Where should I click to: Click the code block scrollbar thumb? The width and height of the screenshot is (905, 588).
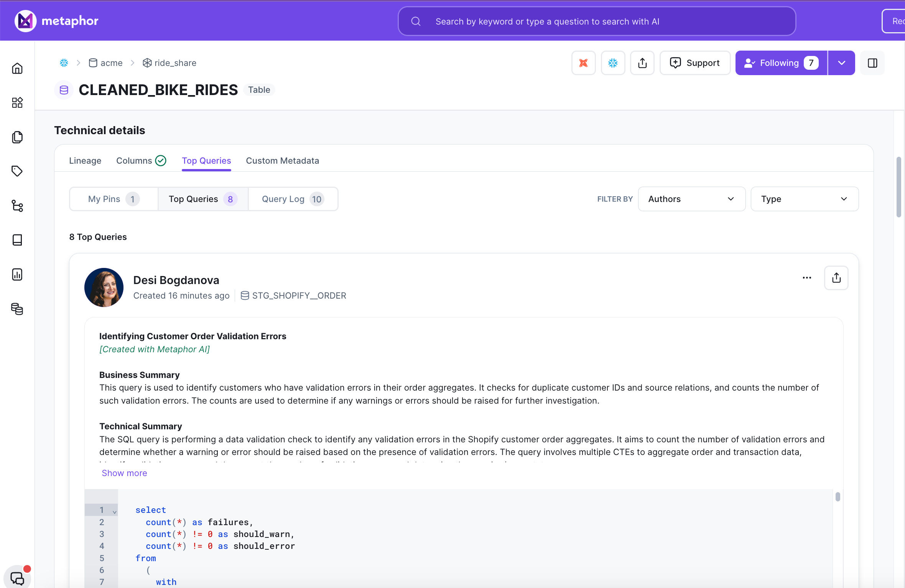click(x=838, y=497)
